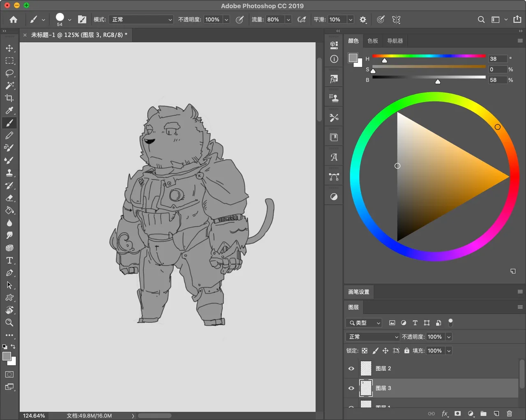
Task: Activate the Zoom tool
Action: click(x=9, y=323)
